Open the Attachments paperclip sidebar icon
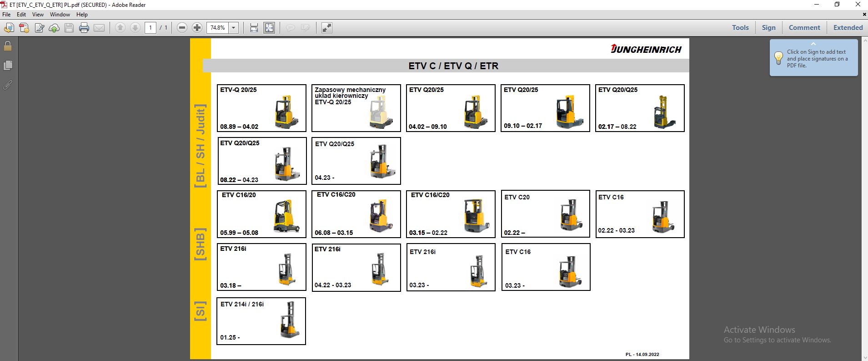Screen dimensions: 868x361 [8, 85]
